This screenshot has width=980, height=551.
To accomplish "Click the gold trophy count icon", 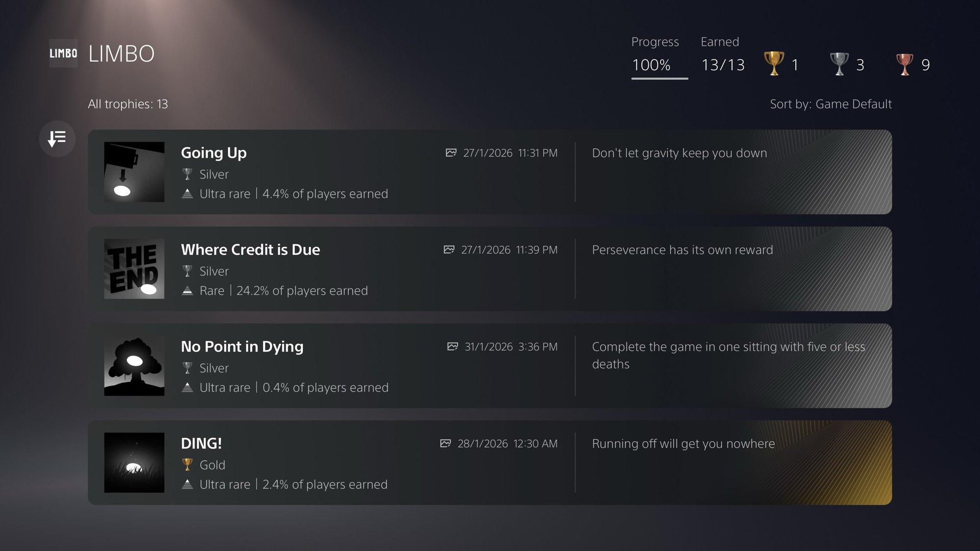I will pos(774,64).
